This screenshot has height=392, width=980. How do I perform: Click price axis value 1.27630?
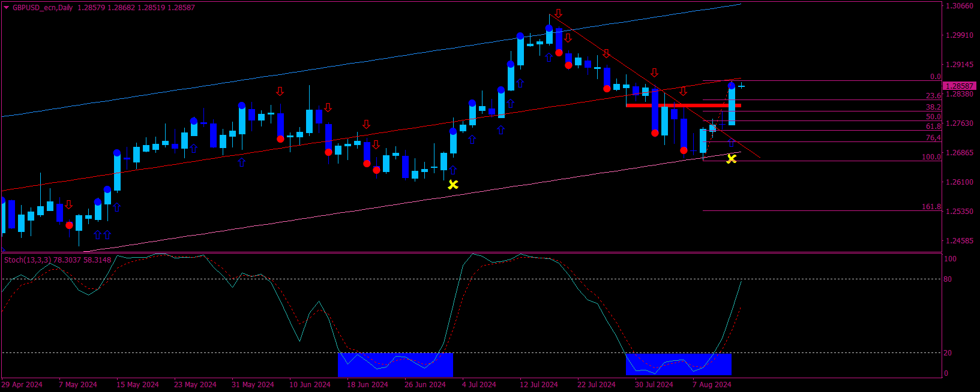coord(960,123)
